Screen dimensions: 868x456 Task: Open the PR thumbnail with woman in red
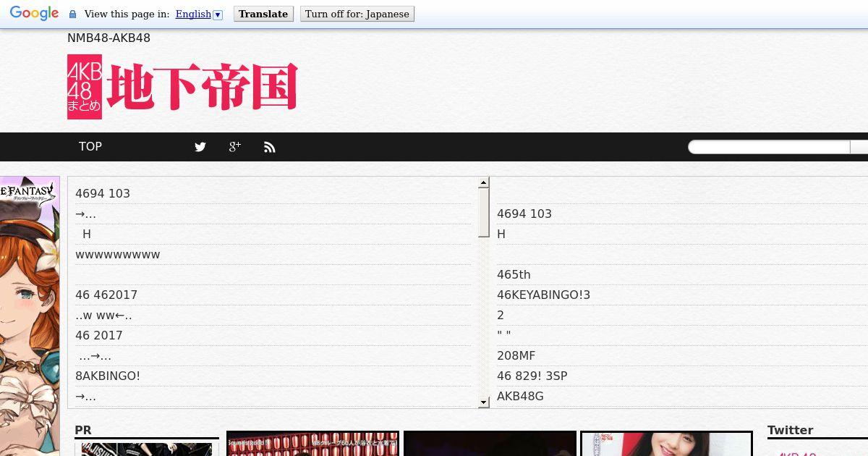point(666,444)
